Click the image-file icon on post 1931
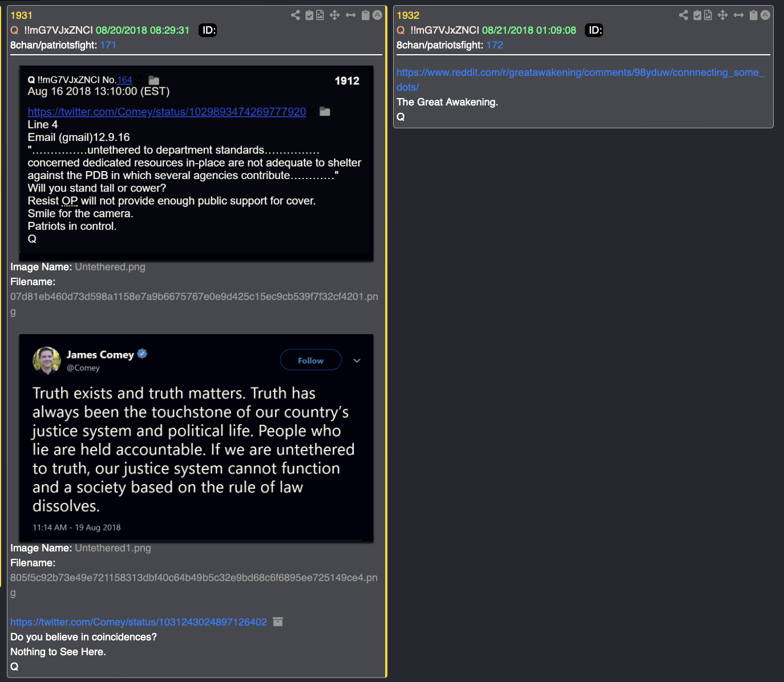784x682 pixels. pyautogui.click(x=320, y=15)
